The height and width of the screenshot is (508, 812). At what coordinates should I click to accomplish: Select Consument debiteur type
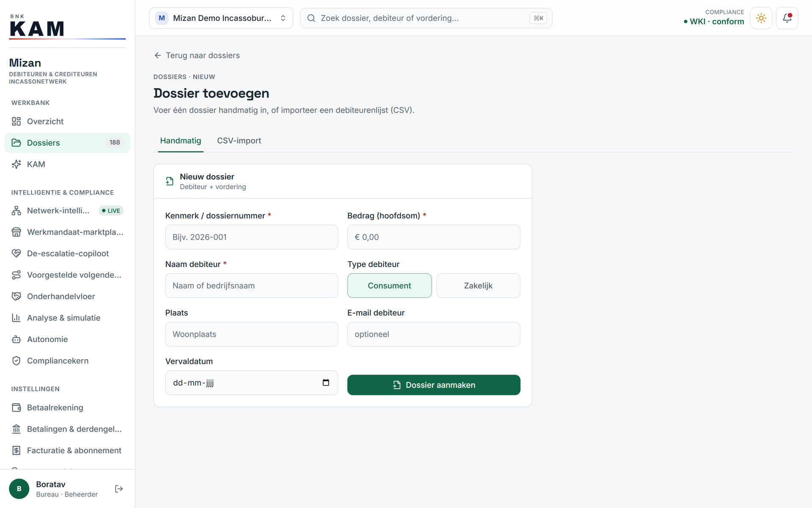(390, 286)
